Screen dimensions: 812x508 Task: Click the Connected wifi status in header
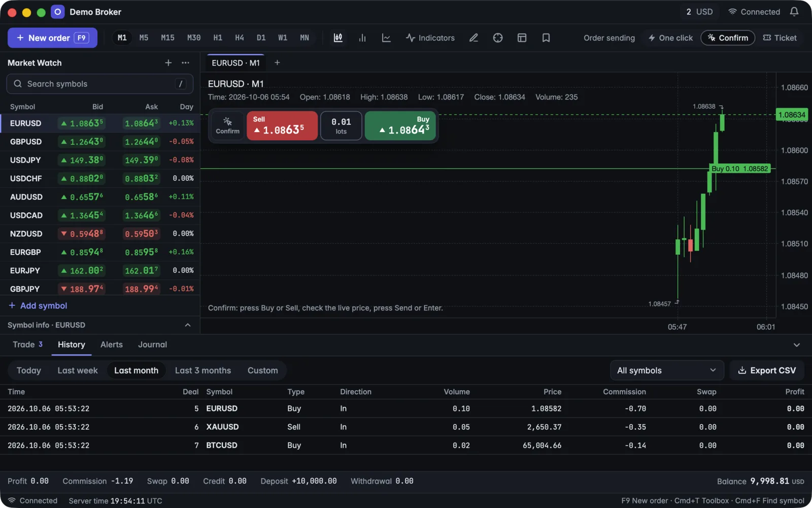click(x=754, y=12)
